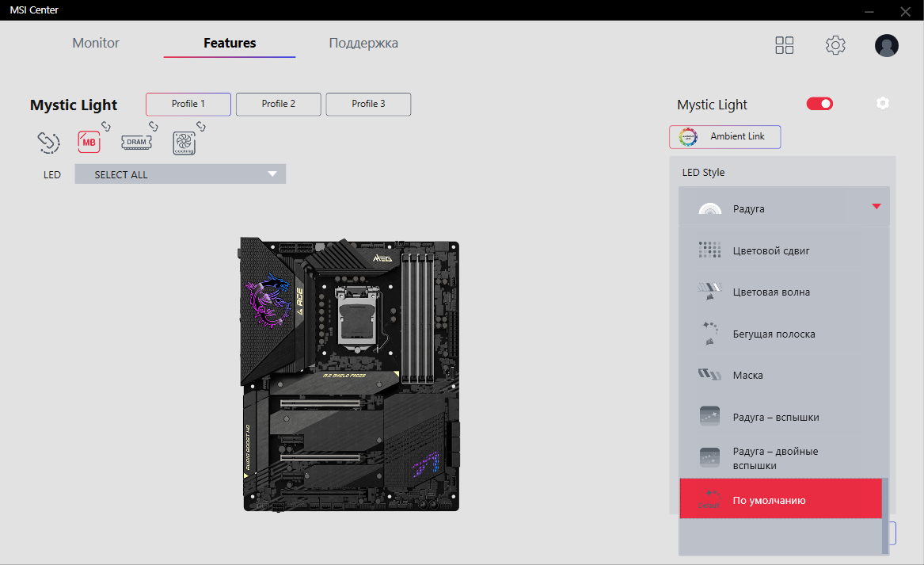Open the LED SELECT ALL dropdown

click(181, 174)
